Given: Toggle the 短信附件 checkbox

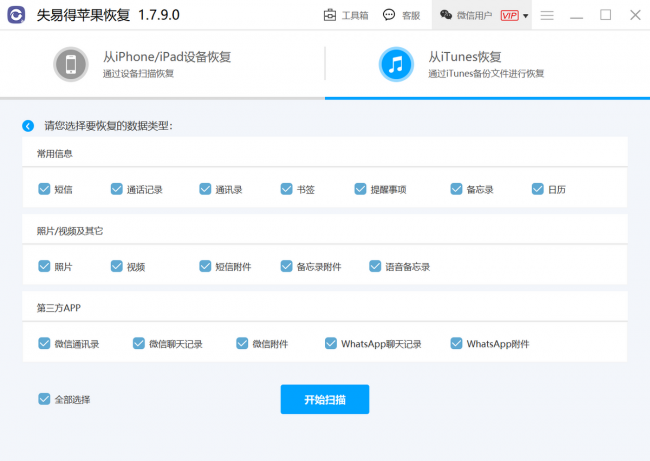Looking at the screenshot, I should click(x=205, y=266).
